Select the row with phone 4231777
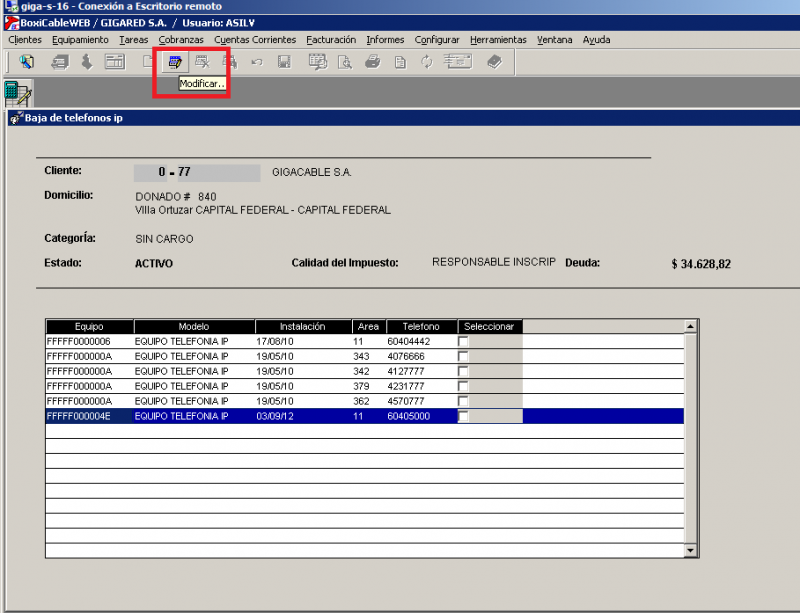This screenshot has height=613, width=800. point(250,386)
